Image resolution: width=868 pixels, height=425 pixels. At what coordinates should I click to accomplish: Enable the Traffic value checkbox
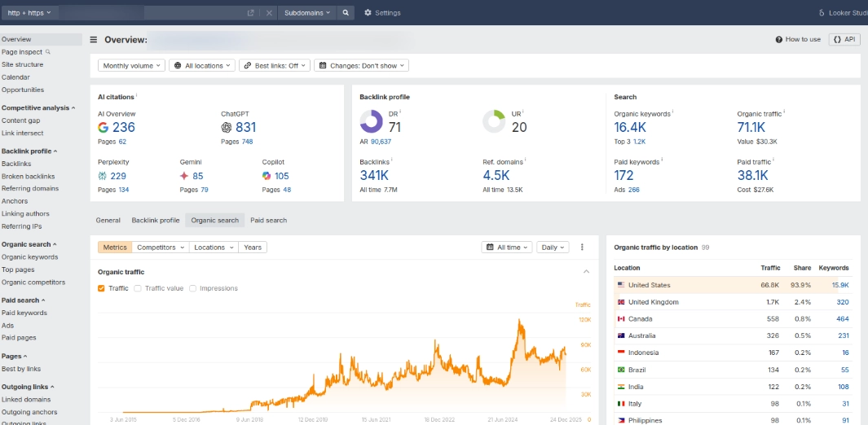tap(138, 288)
